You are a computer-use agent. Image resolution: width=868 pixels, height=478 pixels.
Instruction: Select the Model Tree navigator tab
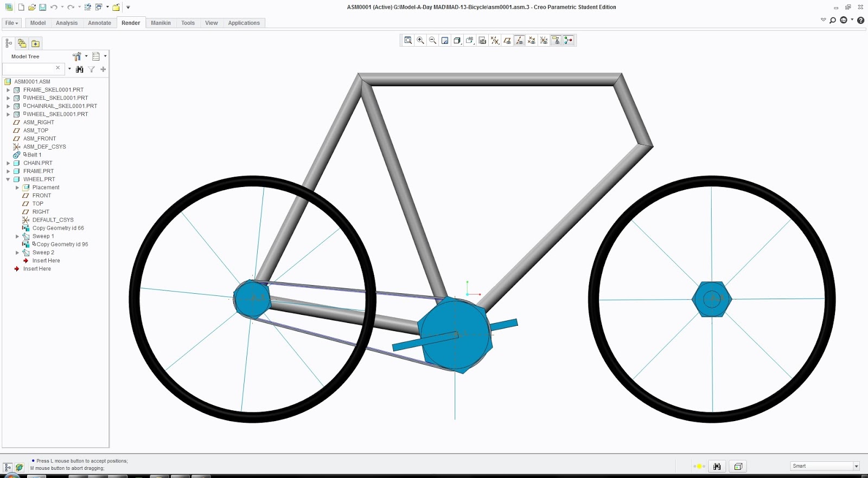tap(9, 43)
